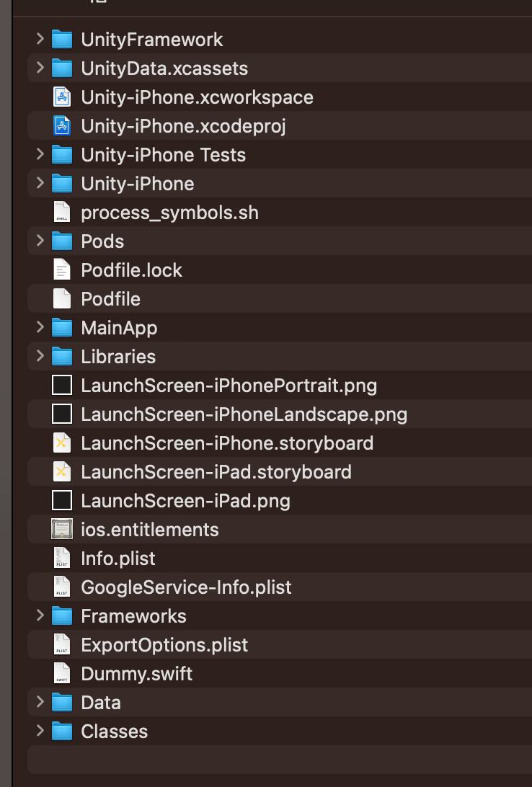Image resolution: width=532 pixels, height=787 pixels.
Task: Click the MainApp folder icon
Action: point(62,327)
